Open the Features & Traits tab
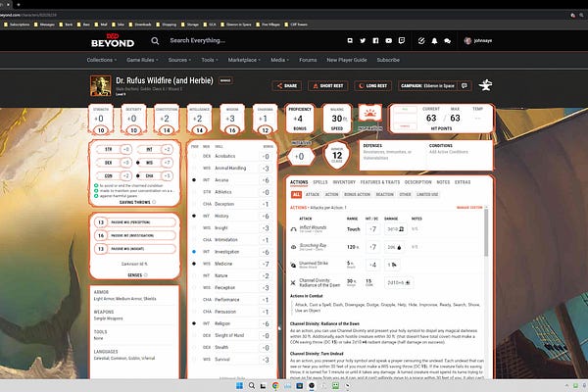This screenshot has width=588, height=392. click(380, 182)
